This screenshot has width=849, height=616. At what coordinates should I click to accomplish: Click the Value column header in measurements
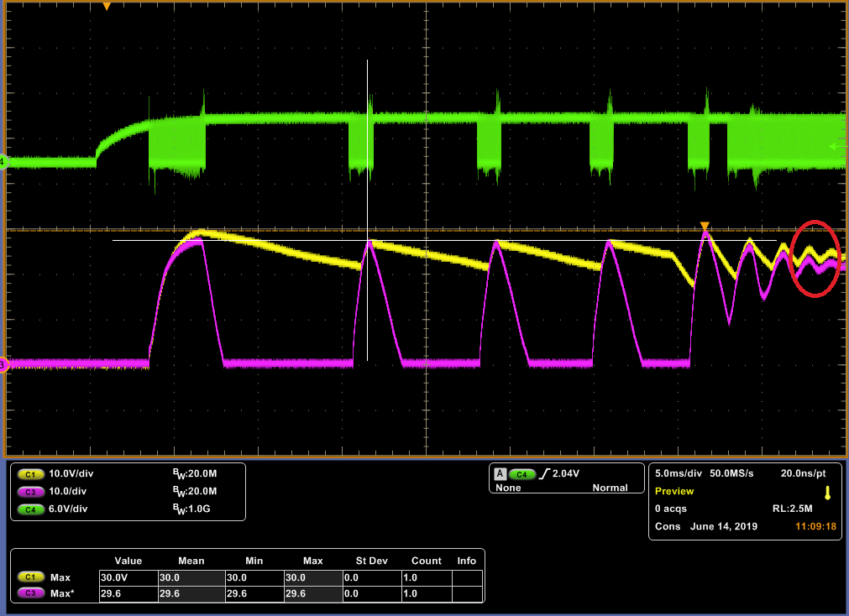click(x=128, y=561)
